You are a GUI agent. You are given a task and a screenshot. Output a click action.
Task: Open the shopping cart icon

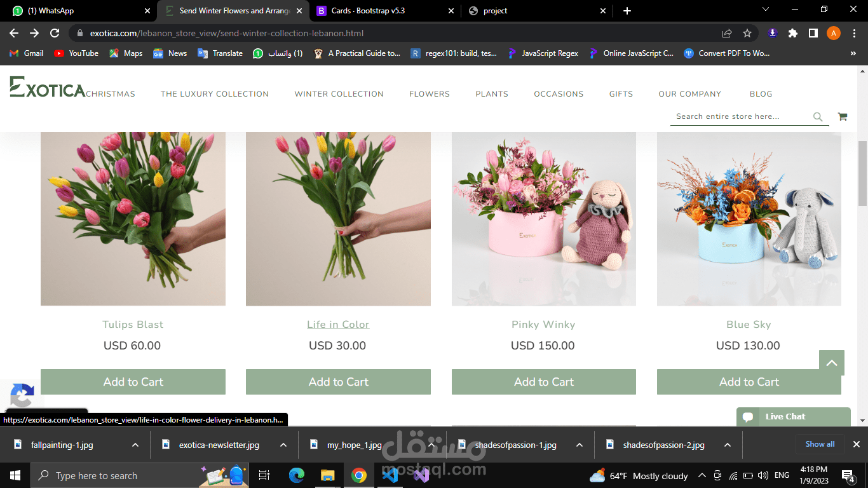[843, 116]
